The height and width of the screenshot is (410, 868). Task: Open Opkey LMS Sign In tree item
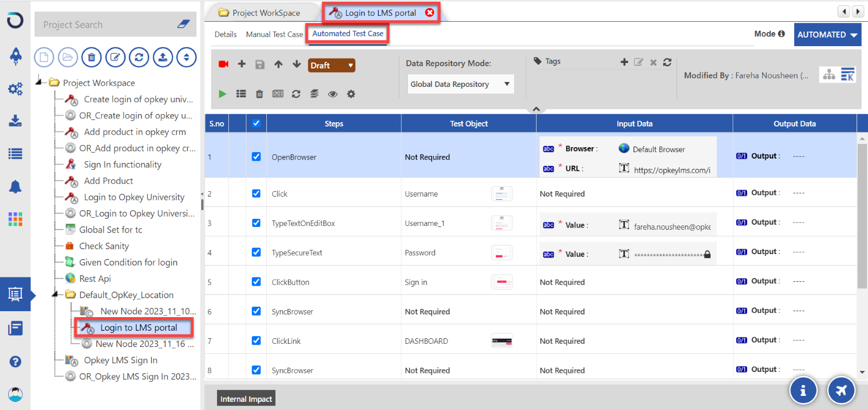[120, 360]
